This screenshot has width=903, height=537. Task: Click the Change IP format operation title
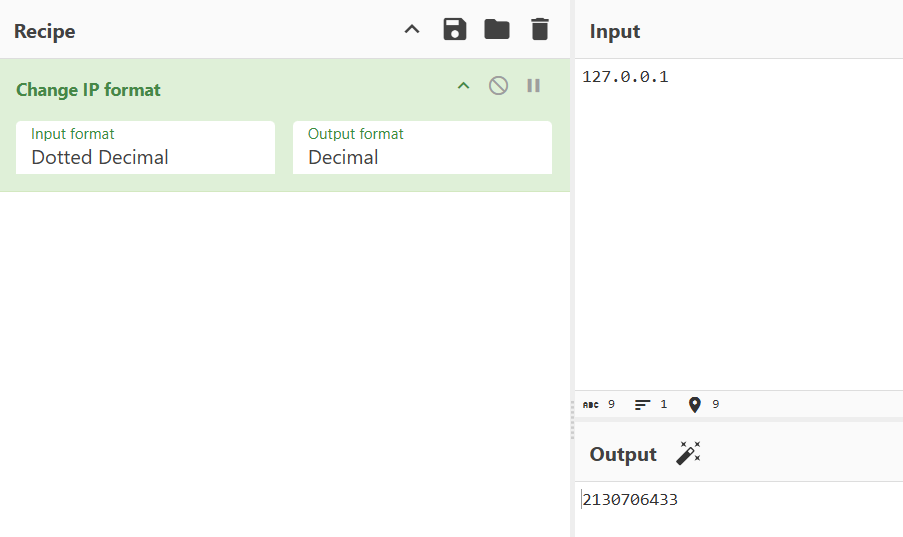pos(88,90)
